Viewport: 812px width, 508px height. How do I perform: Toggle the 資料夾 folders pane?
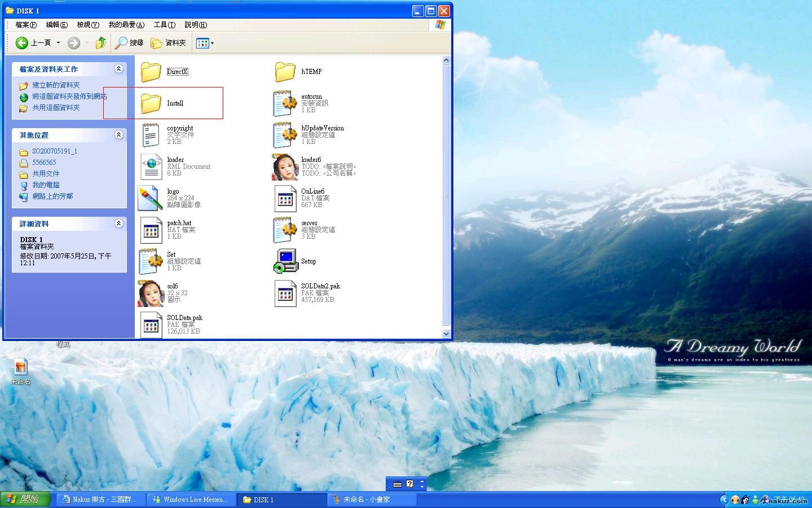[x=168, y=43]
